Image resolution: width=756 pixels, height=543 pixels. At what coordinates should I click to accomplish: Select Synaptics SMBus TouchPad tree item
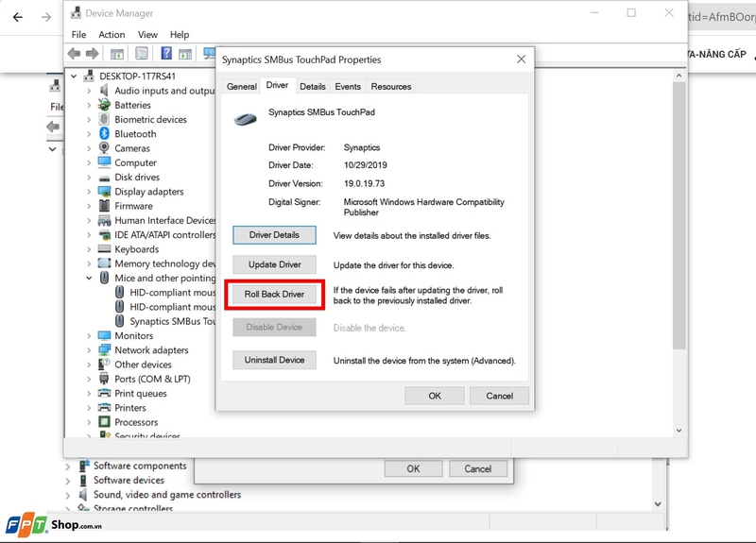165,321
